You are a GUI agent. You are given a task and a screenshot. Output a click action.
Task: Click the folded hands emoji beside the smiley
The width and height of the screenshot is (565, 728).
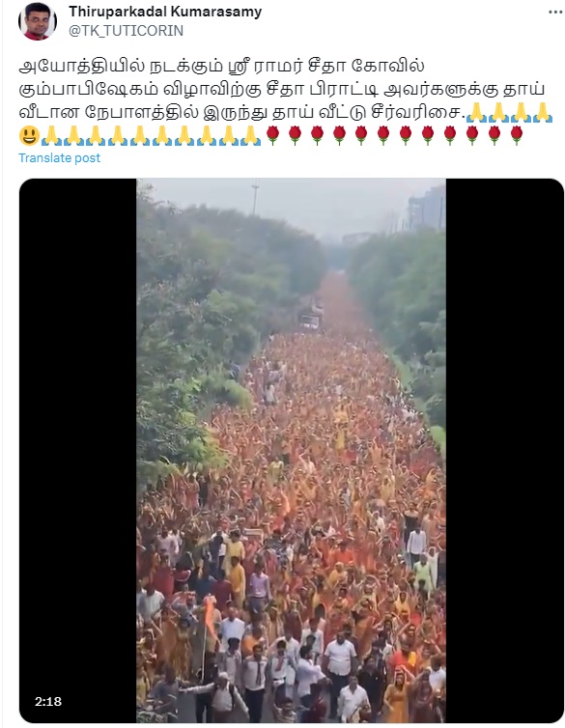[50, 135]
